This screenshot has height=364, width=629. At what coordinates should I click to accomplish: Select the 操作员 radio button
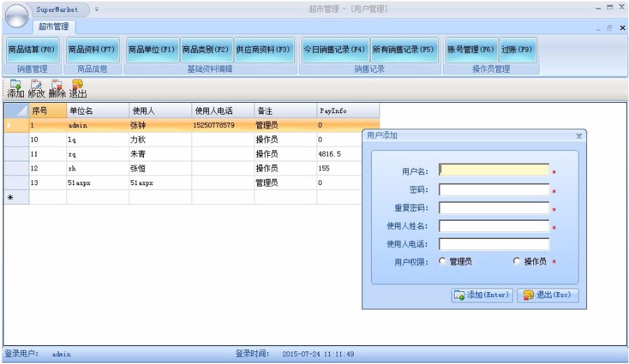516,261
